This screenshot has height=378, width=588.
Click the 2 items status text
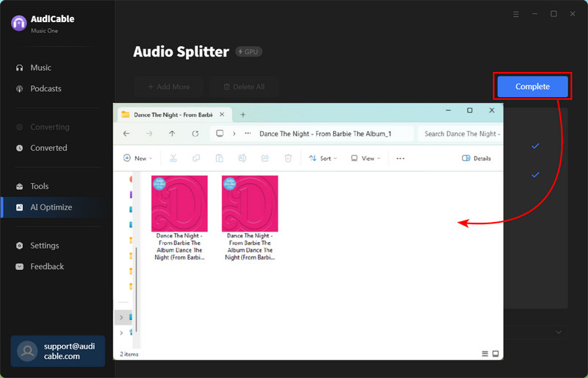coord(129,354)
